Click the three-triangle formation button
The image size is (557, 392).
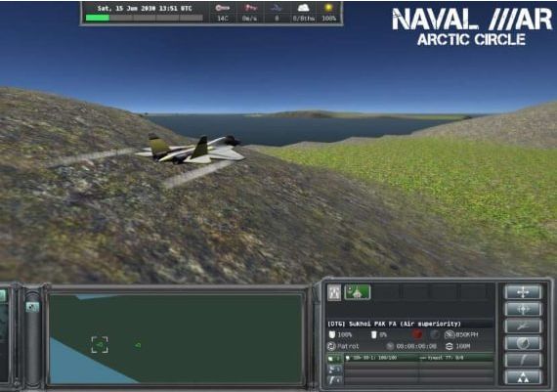[x=523, y=377]
